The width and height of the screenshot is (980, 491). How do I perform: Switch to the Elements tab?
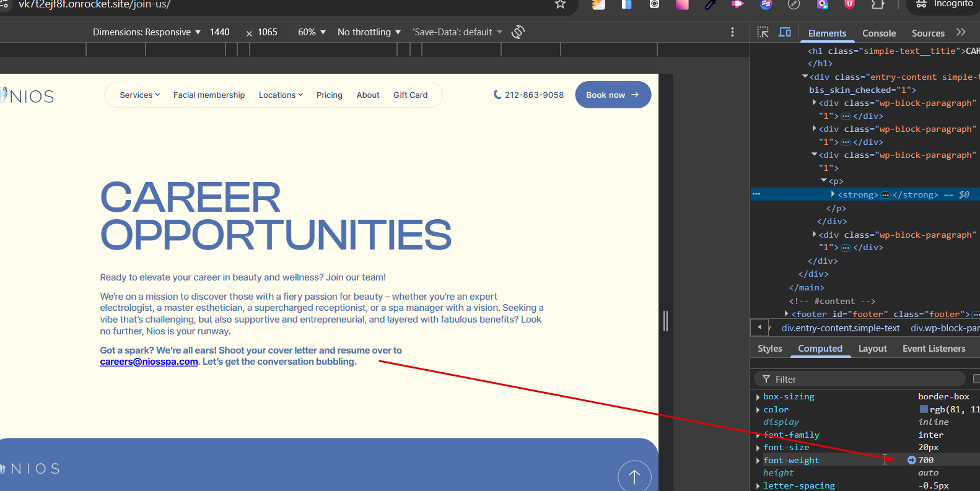pos(827,33)
